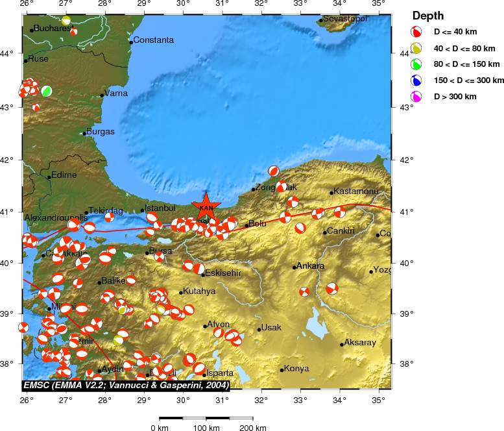This screenshot has width=504, height=431.
Task: Click the green focal mechanism west of Varna
Action: coord(47,91)
